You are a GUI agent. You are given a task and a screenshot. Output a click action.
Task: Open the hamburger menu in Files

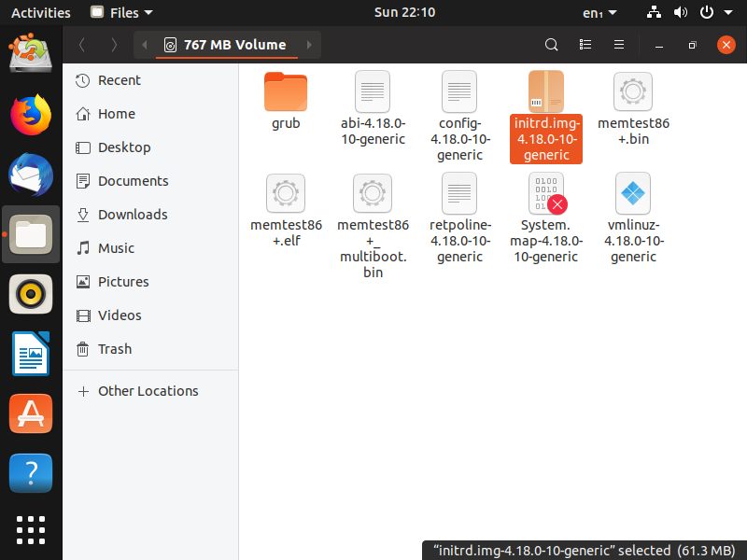(618, 44)
